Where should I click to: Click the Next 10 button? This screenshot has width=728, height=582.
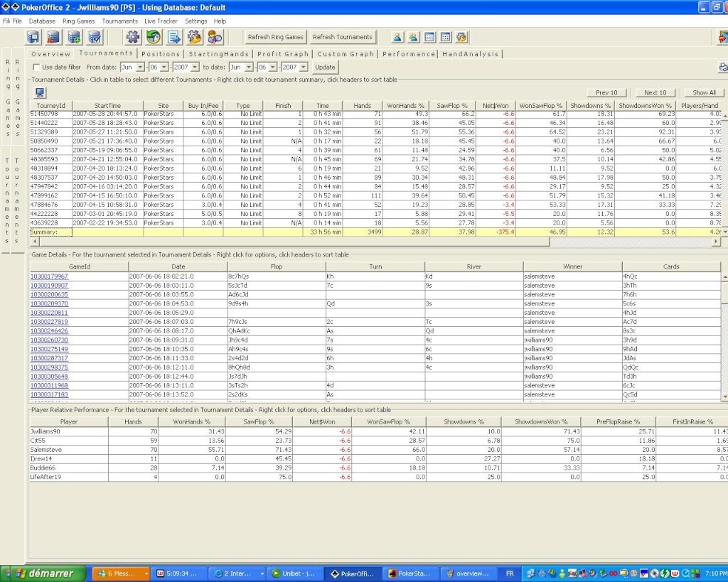[x=655, y=93]
